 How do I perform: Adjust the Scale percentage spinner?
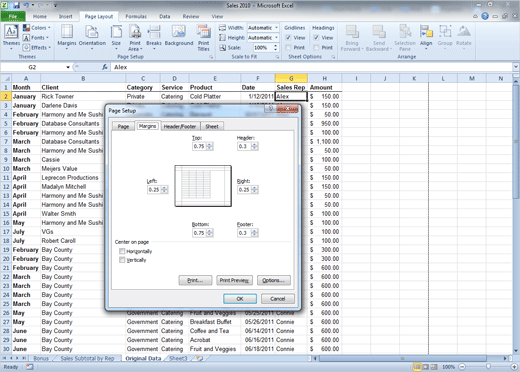point(276,48)
